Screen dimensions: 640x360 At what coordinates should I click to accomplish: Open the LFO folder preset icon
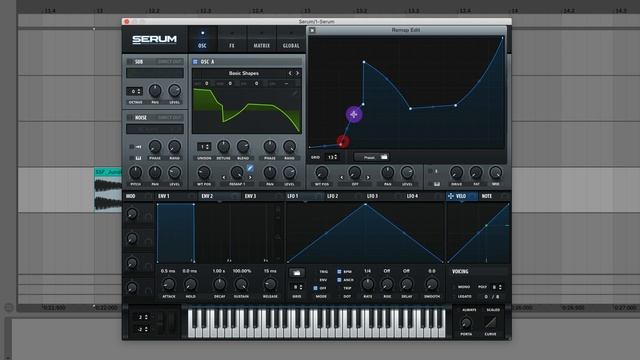pyautogui.click(x=297, y=273)
